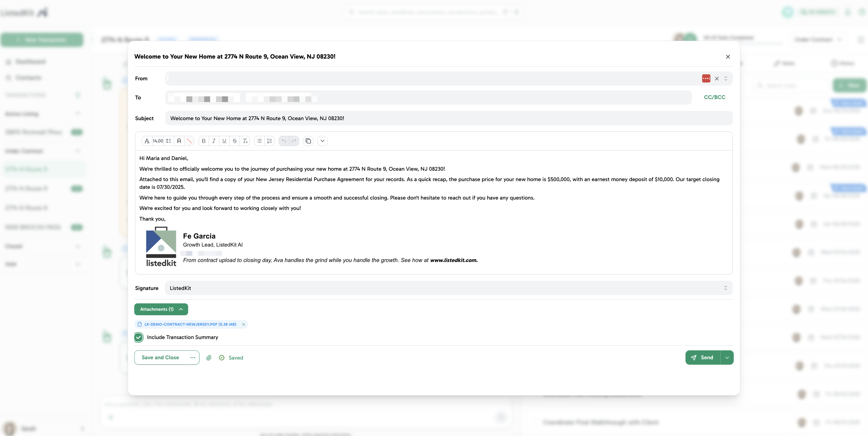Viewport: 868px width, 436px height.
Task: Open the Signature ListedKit dropdown
Action: click(448, 288)
